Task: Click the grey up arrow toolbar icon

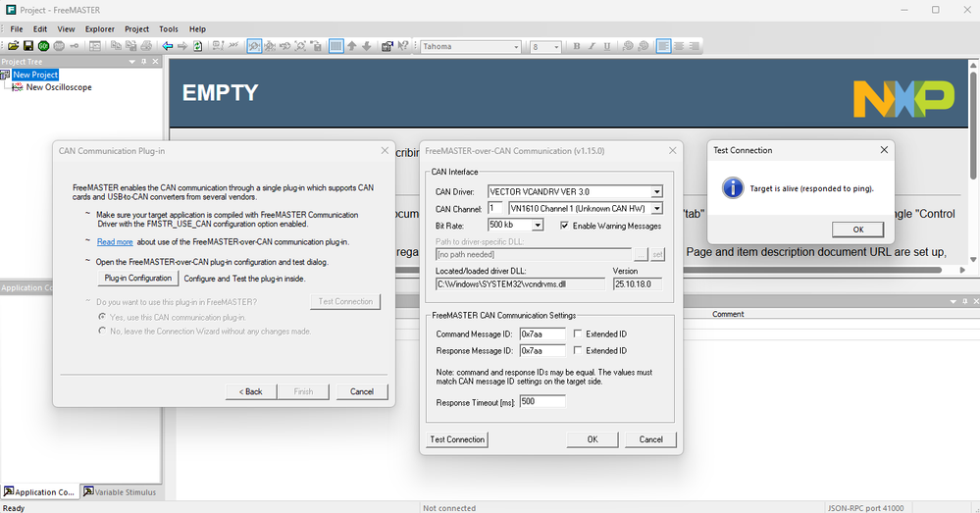Action: coord(352,46)
